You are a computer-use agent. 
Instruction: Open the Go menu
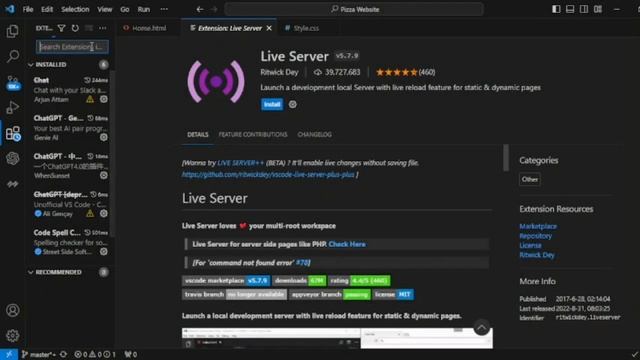click(125, 9)
